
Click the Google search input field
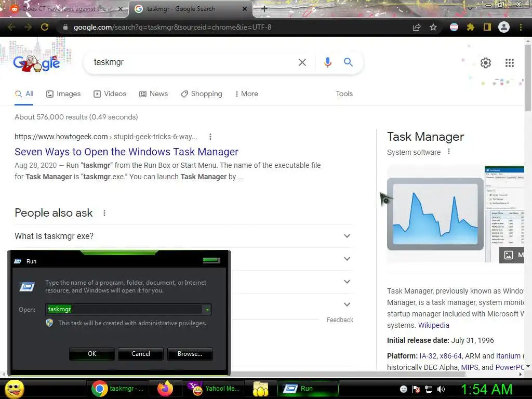193,62
